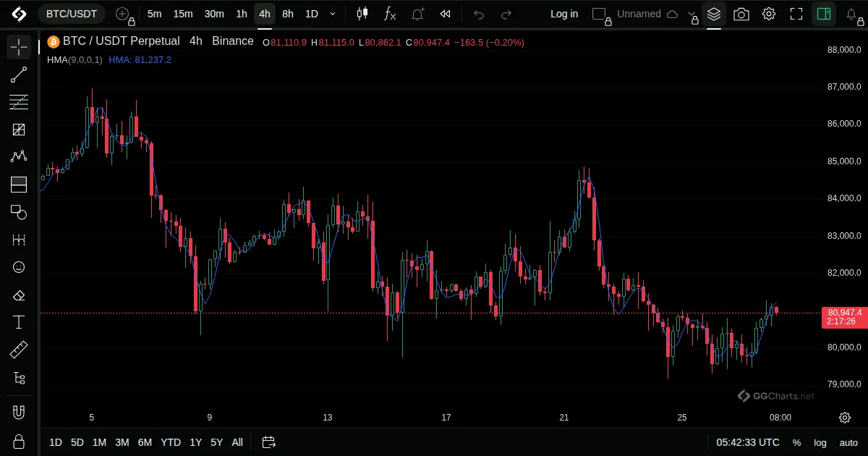Start bar replay with rewind icon
This screenshot has height=456, width=868.
coord(446,14)
